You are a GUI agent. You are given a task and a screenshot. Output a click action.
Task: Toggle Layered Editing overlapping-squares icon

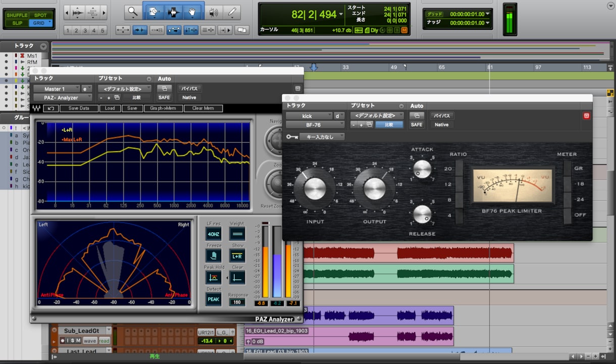(242, 30)
